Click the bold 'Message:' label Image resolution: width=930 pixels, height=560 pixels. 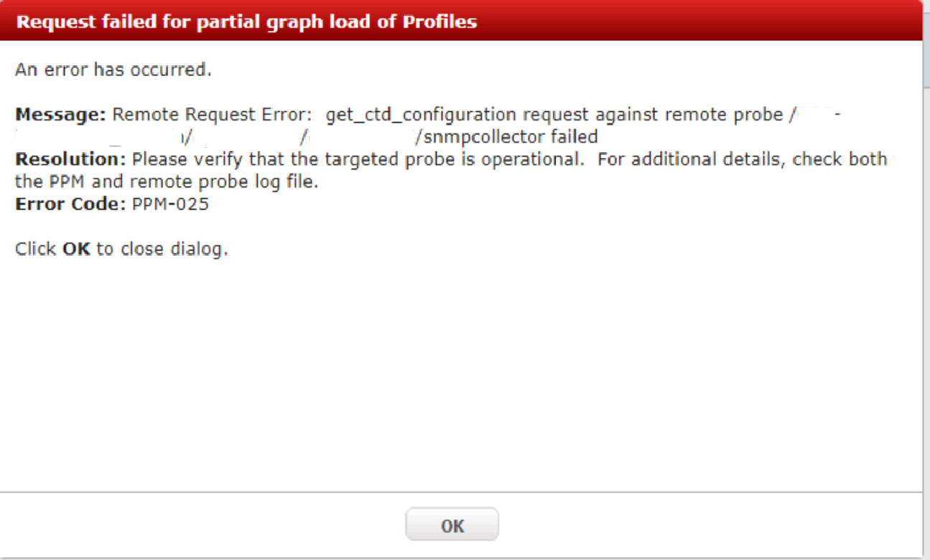click(61, 114)
